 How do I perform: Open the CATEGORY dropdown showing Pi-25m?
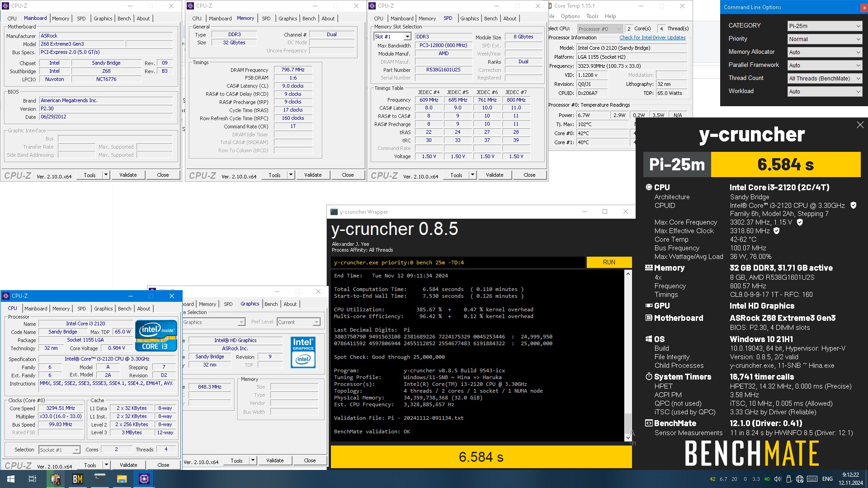[x=825, y=26]
